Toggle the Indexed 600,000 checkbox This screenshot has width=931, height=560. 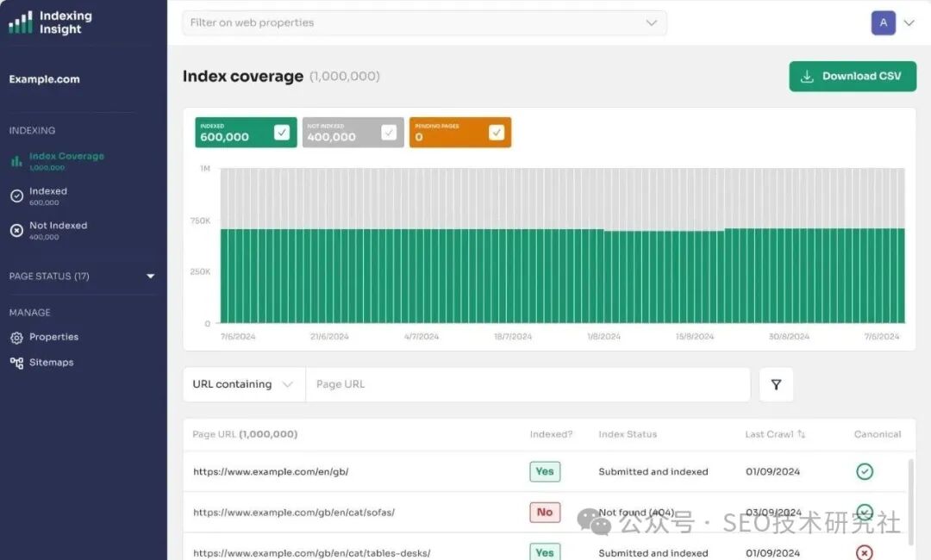(282, 133)
